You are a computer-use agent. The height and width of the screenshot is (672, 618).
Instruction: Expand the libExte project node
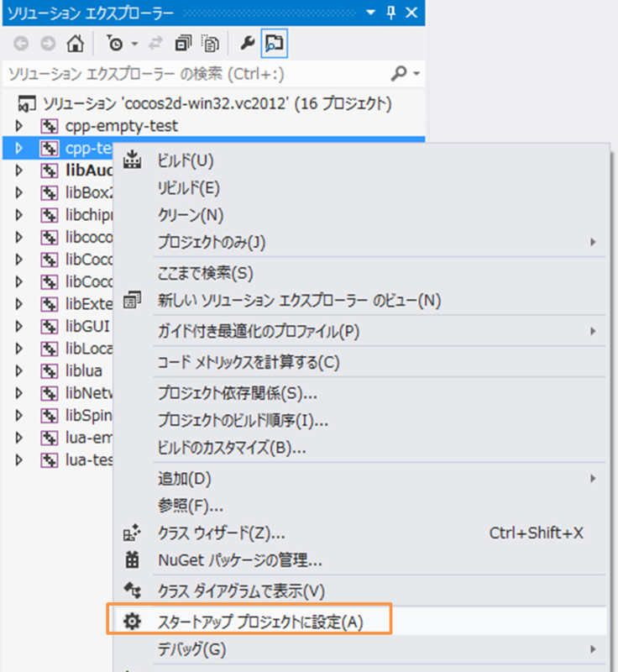pyautogui.click(x=18, y=304)
